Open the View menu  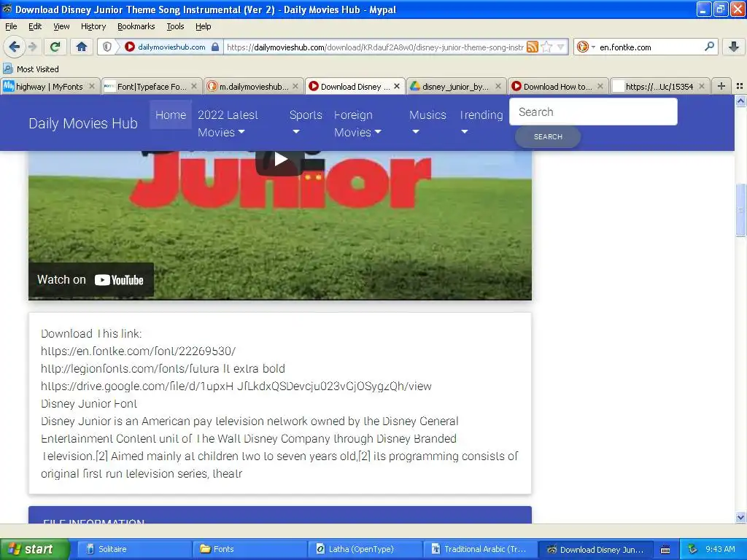coord(61,26)
